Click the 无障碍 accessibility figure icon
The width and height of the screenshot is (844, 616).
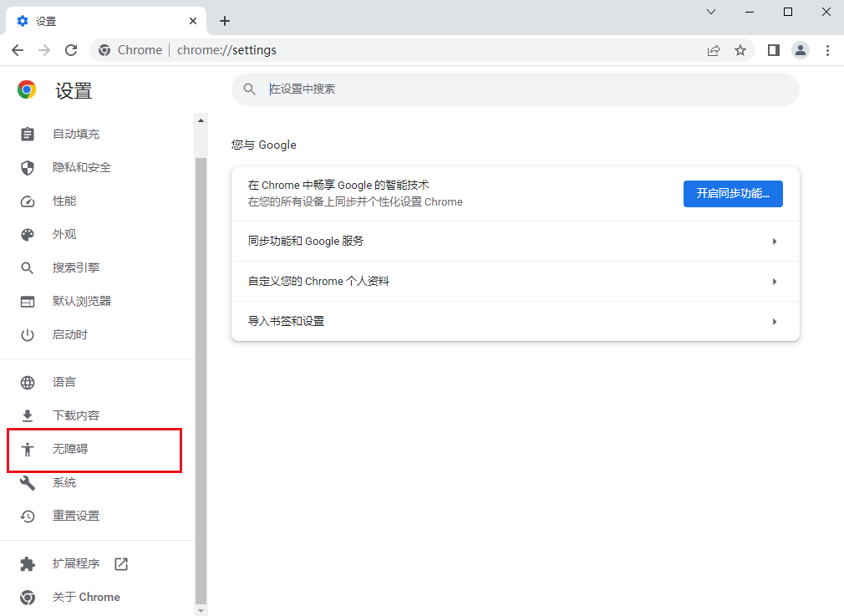28,449
